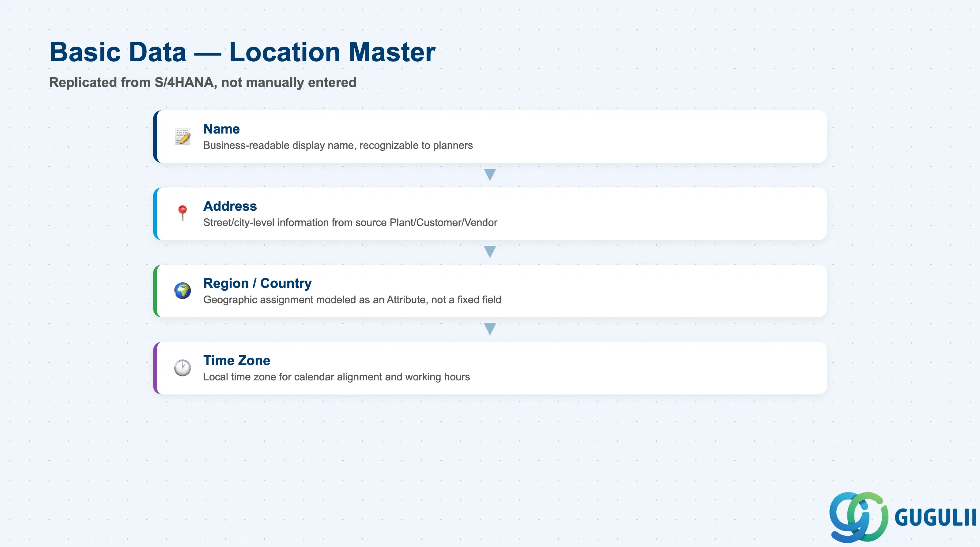Click the clock icon beside Time Zone
The height and width of the screenshot is (547, 980).
(x=183, y=368)
